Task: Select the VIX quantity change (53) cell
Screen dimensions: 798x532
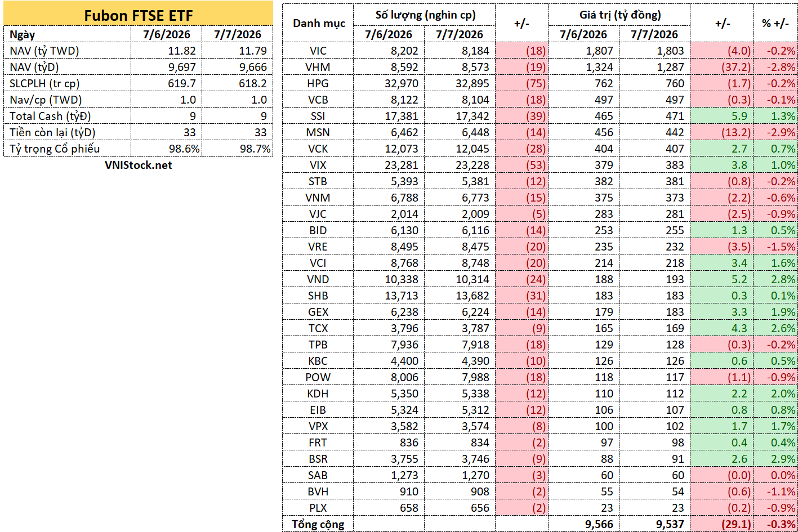Action: coord(521,165)
